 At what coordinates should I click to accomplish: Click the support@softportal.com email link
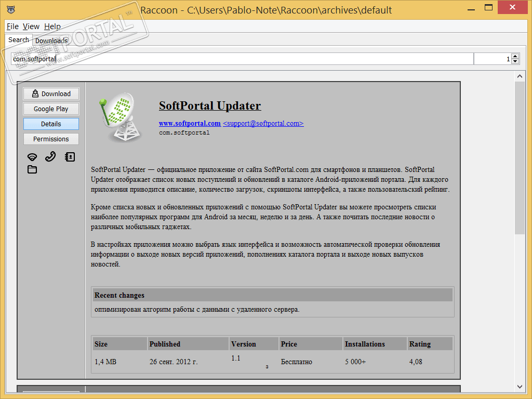263,124
